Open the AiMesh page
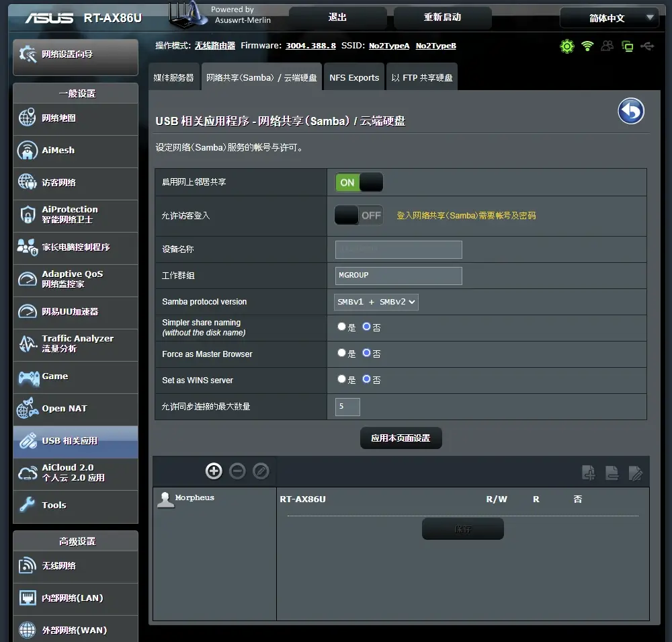 75,151
